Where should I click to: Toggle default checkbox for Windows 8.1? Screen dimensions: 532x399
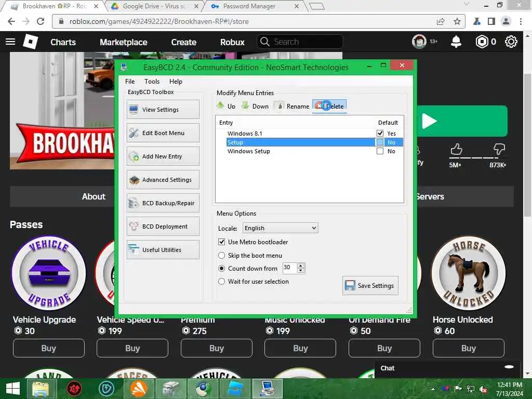pyautogui.click(x=380, y=134)
